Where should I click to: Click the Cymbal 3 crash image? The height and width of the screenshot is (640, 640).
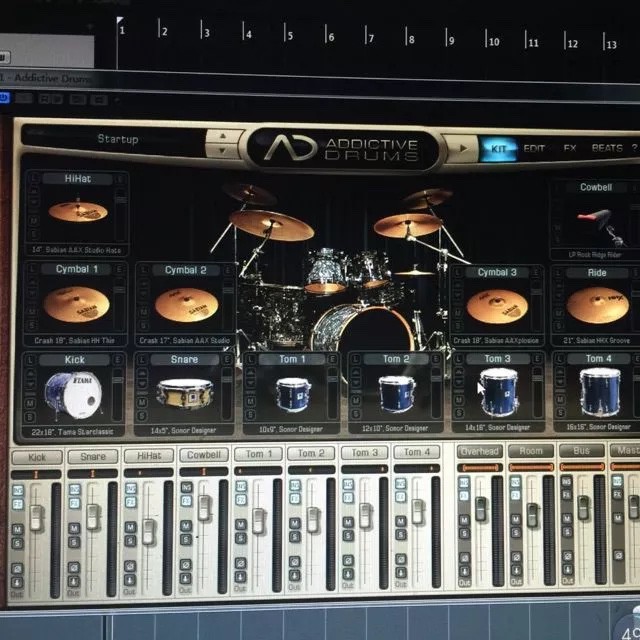click(x=497, y=305)
